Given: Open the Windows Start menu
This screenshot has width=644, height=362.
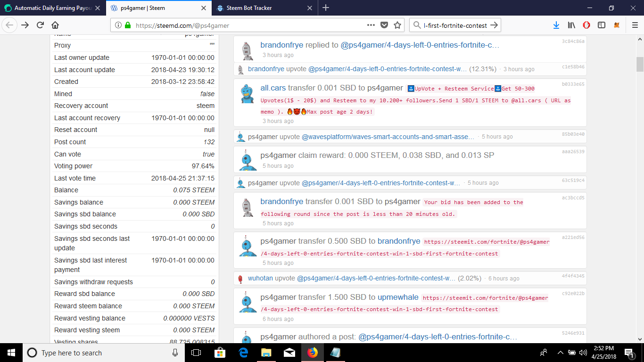Looking at the screenshot, I should 11,353.
